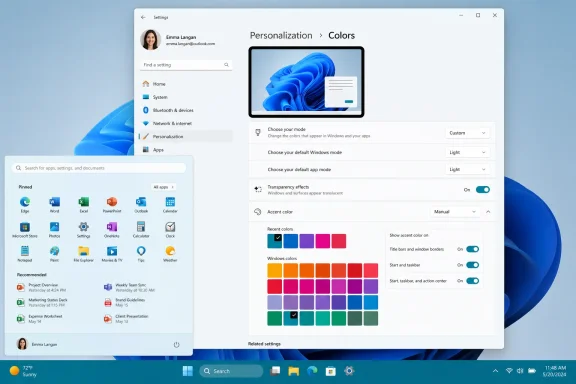Pick pink swatch in Recent colors
This screenshot has height=384, width=576.
[x=323, y=241]
